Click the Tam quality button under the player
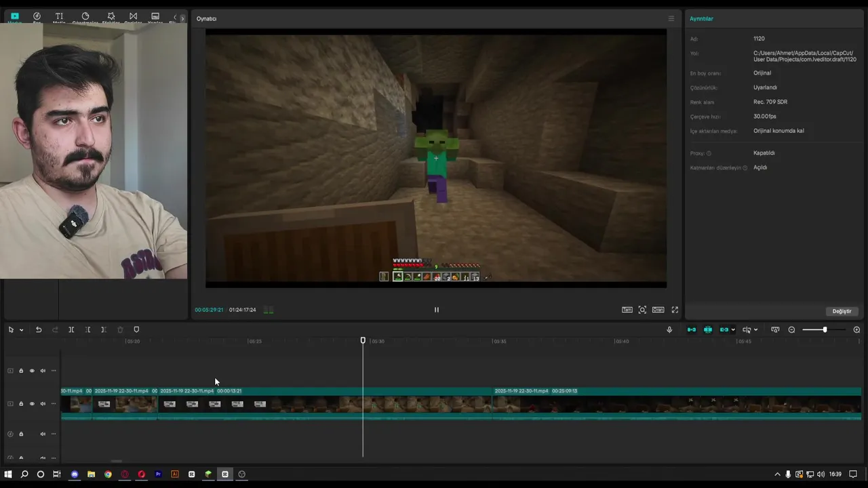 pyautogui.click(x=627, y=310)
